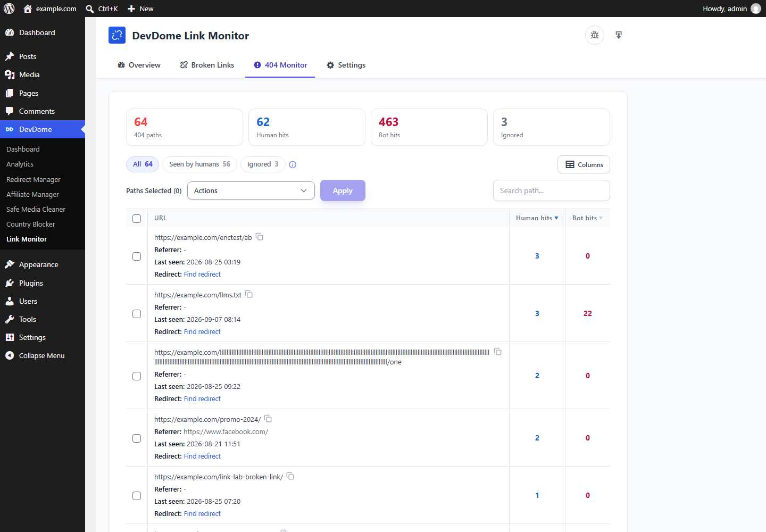Click the DevDome Link Monitor logo
Image resolution: width=766 pixels, height=532 pixels.
pos(117,35)
